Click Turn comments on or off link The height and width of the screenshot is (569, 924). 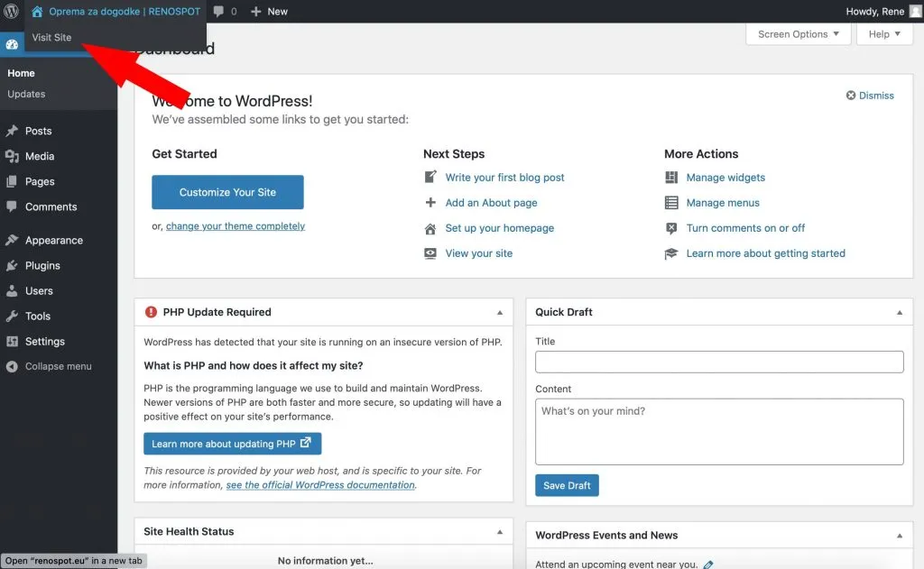click(745, 228)
